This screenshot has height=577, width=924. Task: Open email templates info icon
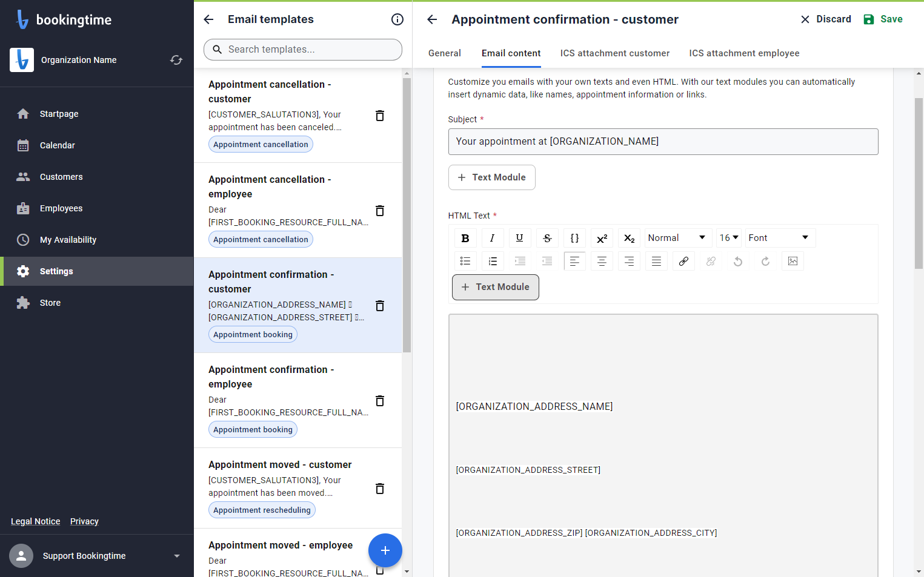tap(397, 19)
